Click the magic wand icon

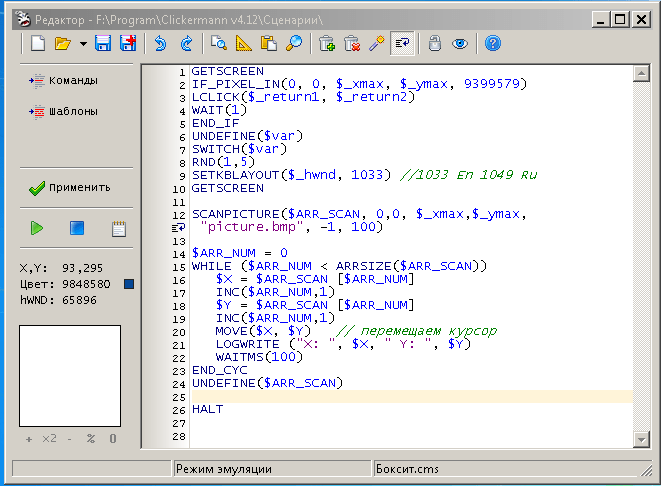(376, 43)
